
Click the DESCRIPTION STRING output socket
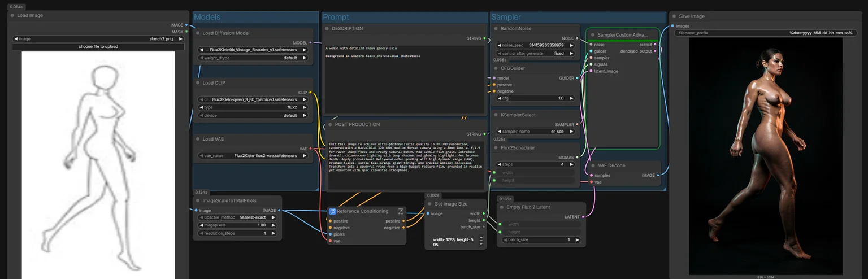tap(485, 38)
